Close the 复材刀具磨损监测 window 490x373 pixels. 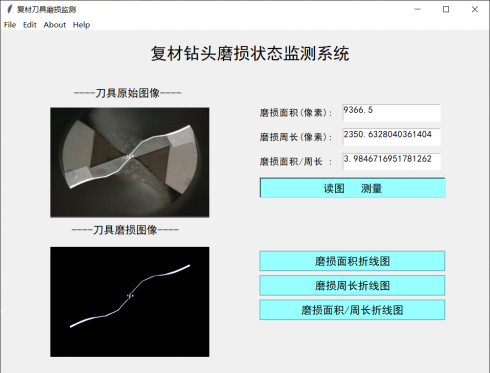pyautogui.click(x=475, y=9)
